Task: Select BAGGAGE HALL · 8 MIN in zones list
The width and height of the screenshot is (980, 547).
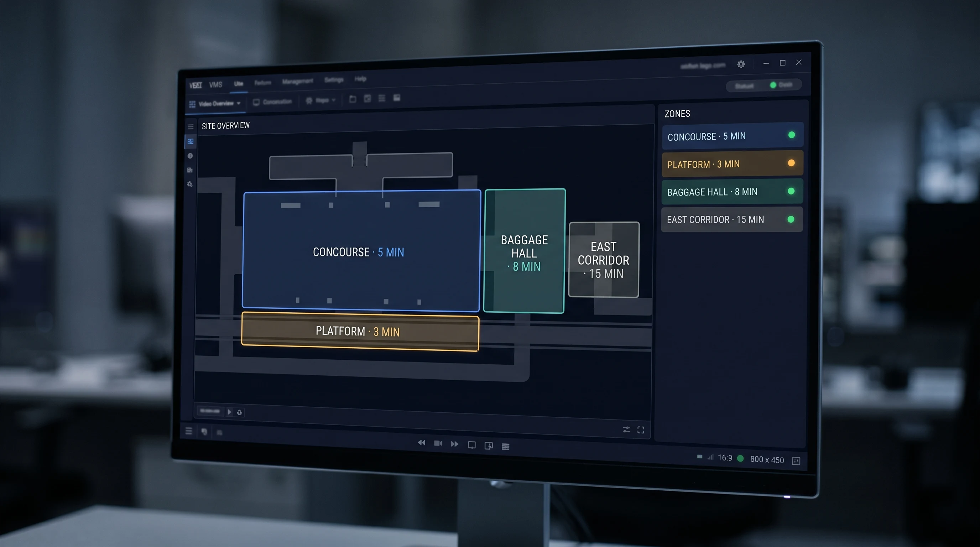Action: tap(733, 192)
